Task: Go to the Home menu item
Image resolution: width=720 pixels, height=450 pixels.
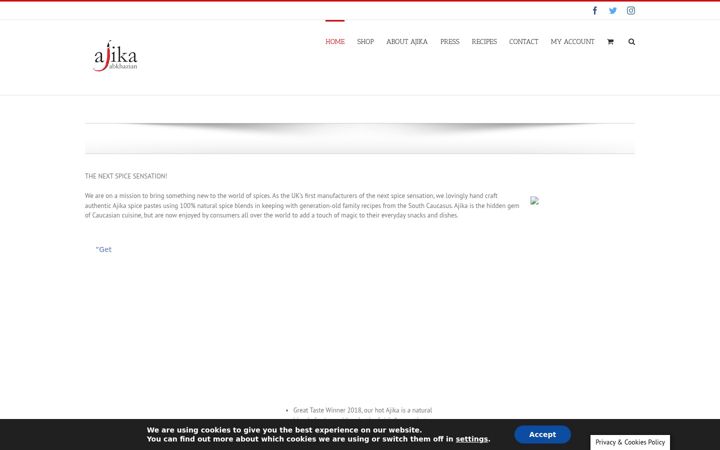Action: [335, 42]
